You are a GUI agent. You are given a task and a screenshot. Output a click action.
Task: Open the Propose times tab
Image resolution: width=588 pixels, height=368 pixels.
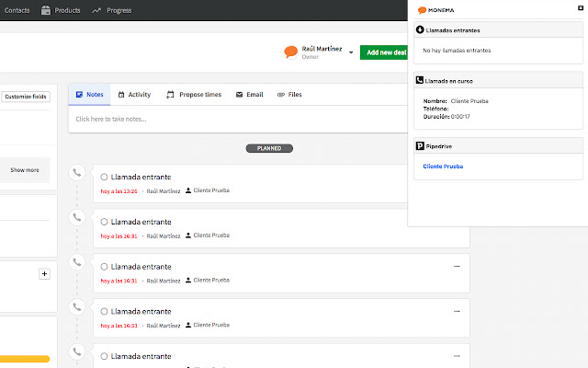click(x=194, y=95)
